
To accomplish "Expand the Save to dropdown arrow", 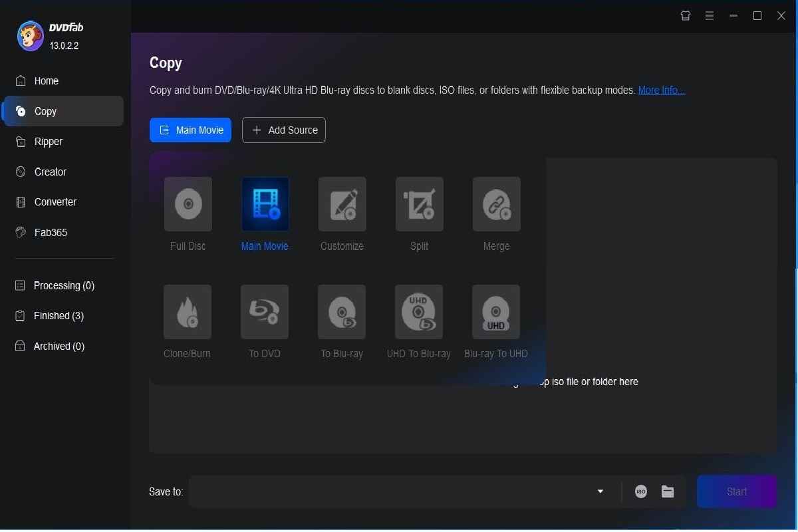I will (600, 491).
